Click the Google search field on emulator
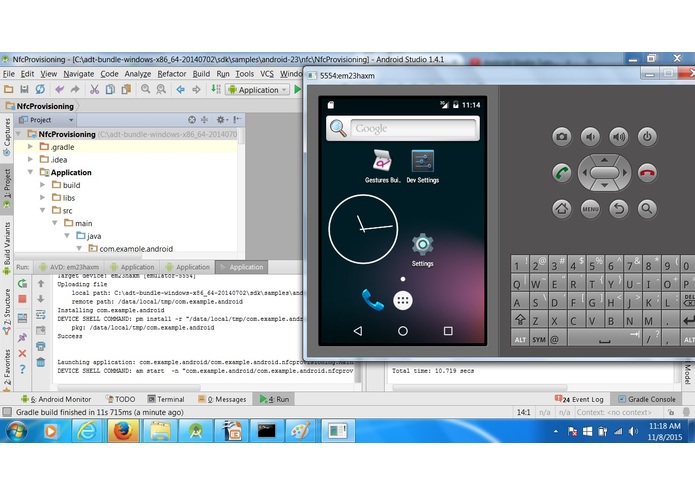 pos(413,128)
